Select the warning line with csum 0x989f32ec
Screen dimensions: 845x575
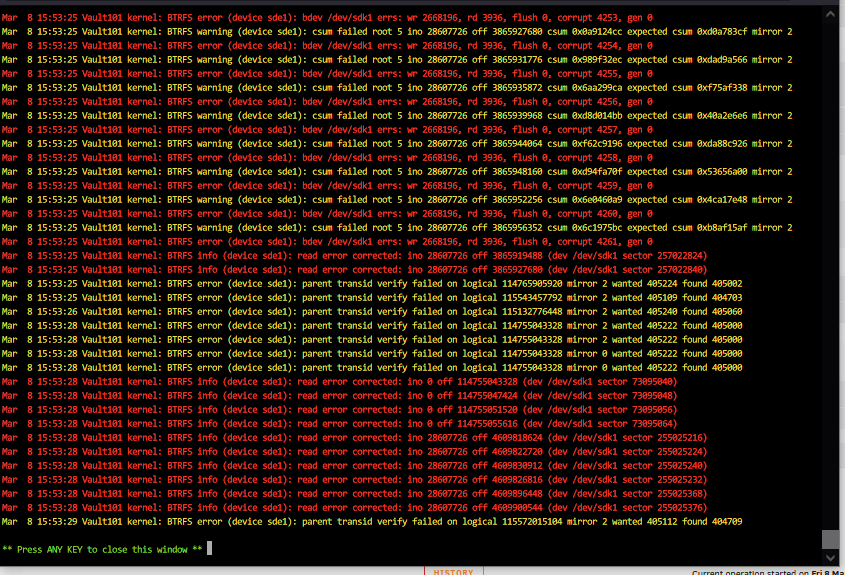[x=397, y=60]
